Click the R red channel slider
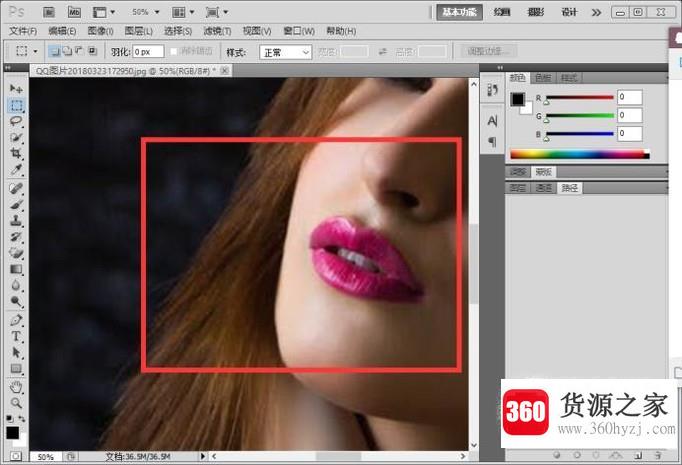Viewport: 682px width, 465px height. [x=580, y=97]
